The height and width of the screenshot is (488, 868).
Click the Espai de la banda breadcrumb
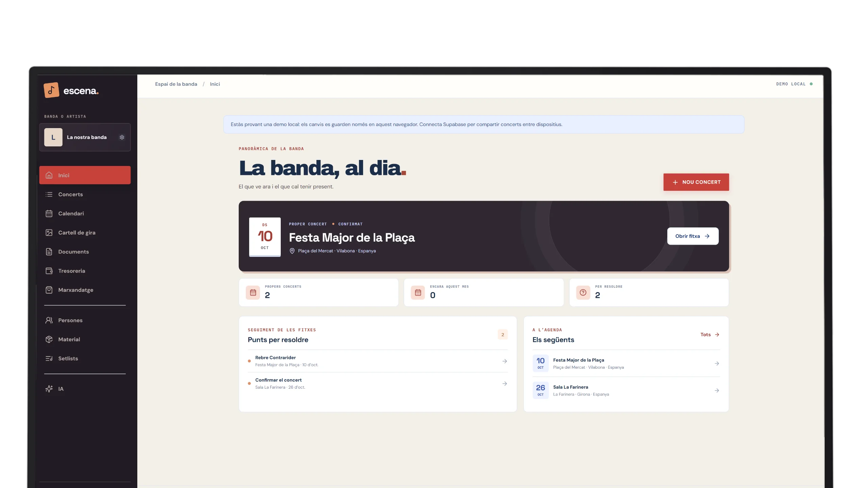point(176,84)
